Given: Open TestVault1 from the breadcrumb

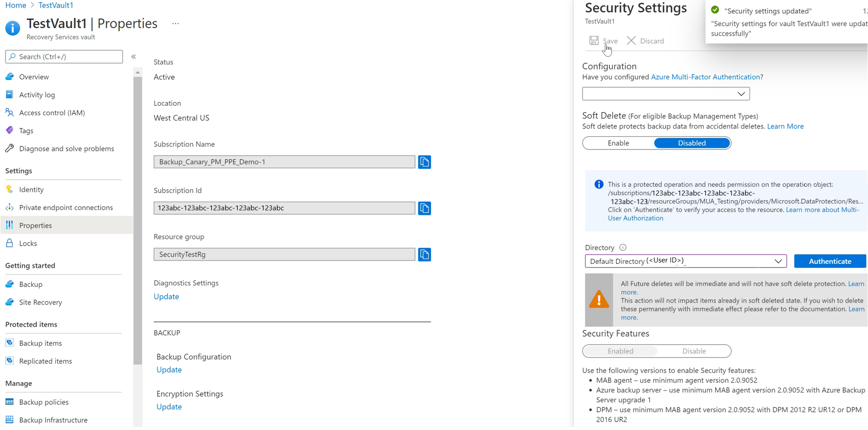Looking at the screenshot, I should point(56,5).
